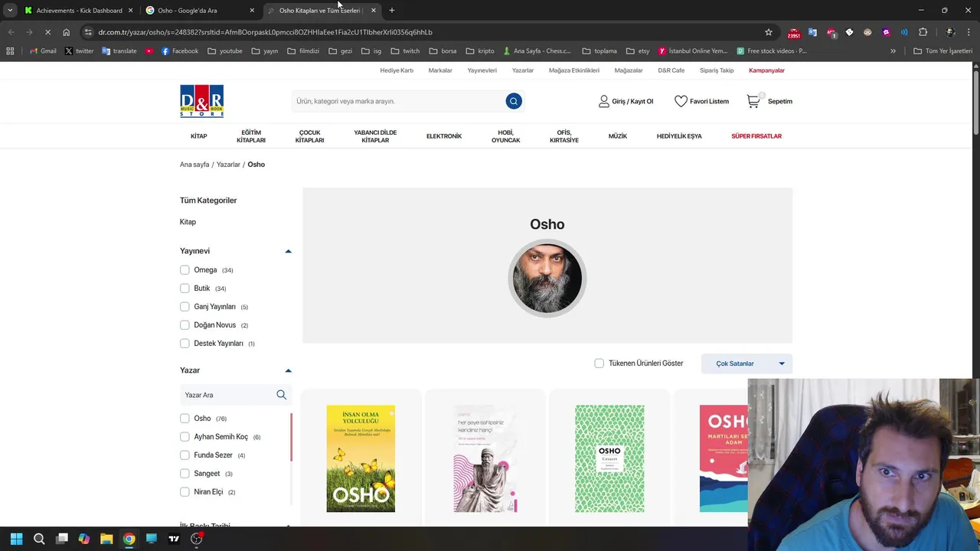Select the Funda Sezer checkbox
This screenshot has height=551, width=980.
coord(185,455)
